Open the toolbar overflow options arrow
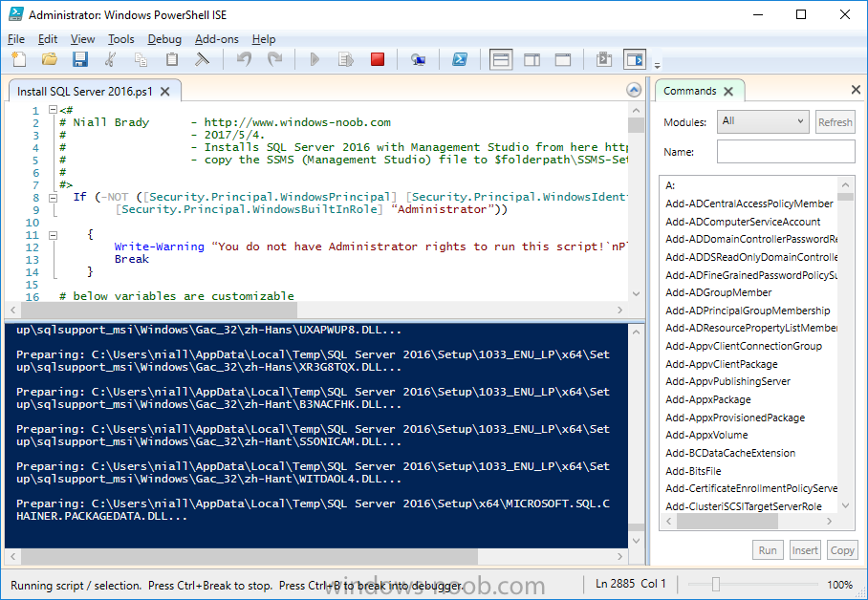 coord(657,65)
